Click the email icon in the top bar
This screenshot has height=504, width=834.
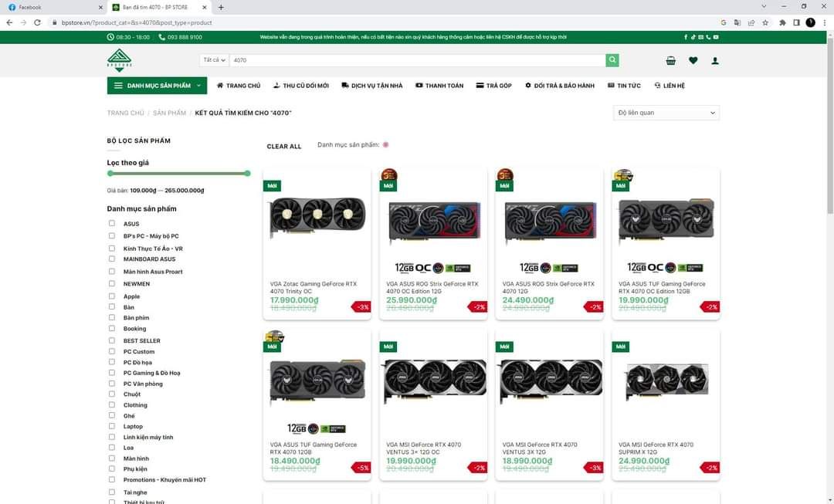point(700,36)
